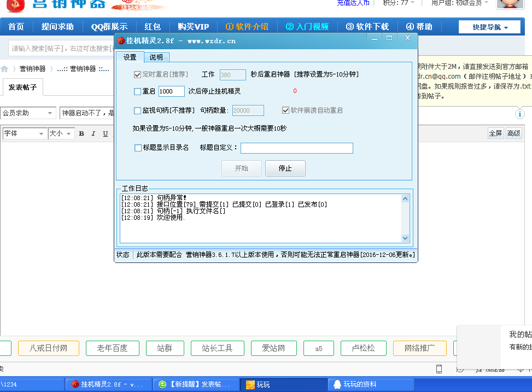Open the 会员求助 category dropdown
This screenshot has width=532, height=392.
pyautogui.click(x=28, y=113)
